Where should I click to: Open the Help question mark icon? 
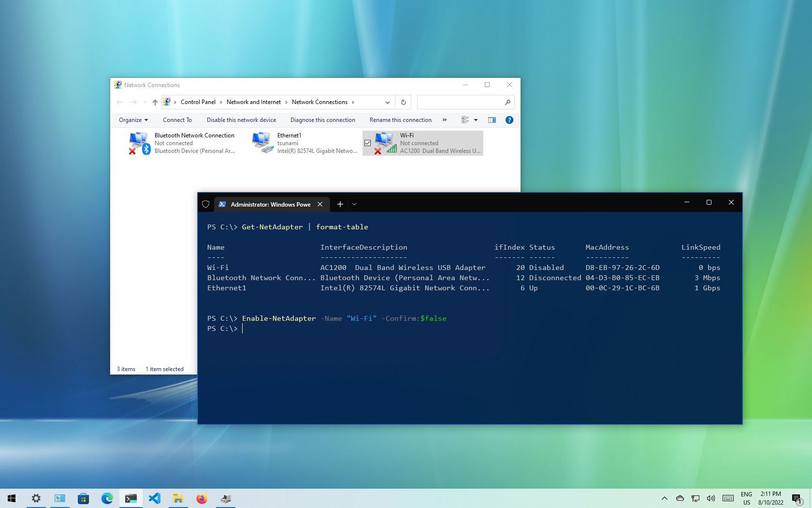(x=509, y=120)
